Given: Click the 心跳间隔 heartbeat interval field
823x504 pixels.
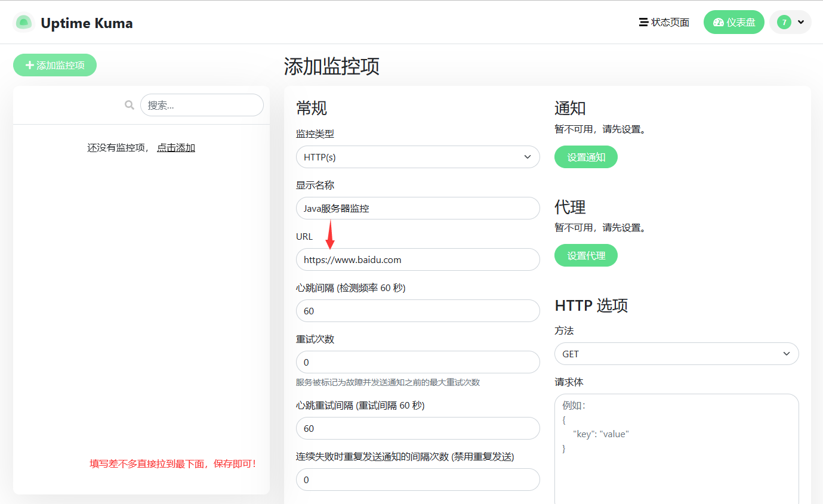Looking at the screenshot, I should click(x=418, y=311).
